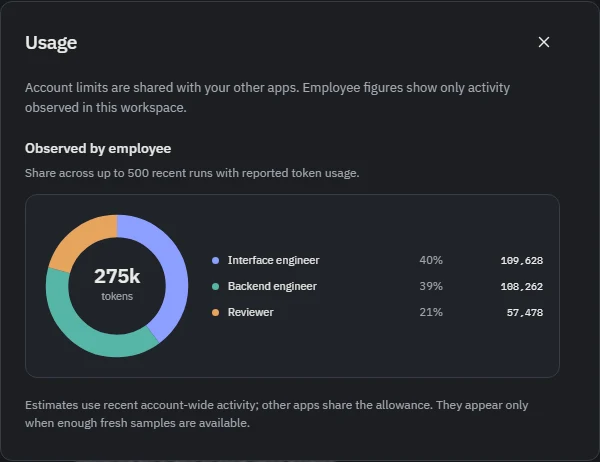Close the Usage dialog

tap(544, 42)
